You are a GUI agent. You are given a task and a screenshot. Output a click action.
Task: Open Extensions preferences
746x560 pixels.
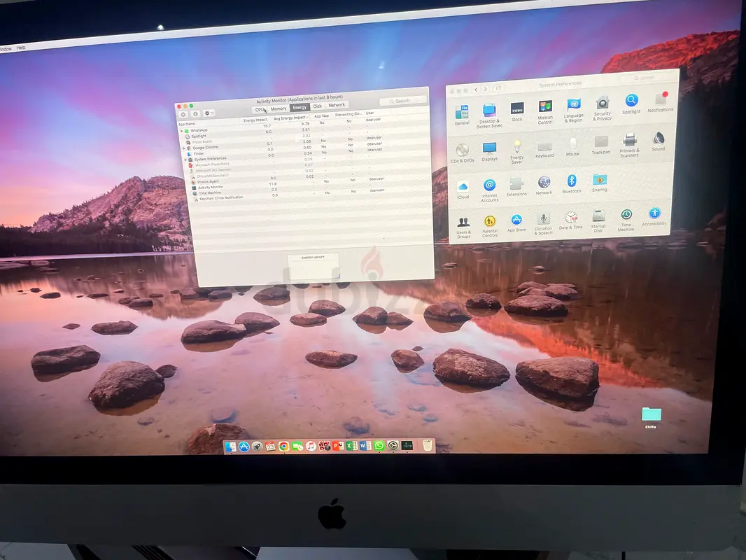(516, 187)
